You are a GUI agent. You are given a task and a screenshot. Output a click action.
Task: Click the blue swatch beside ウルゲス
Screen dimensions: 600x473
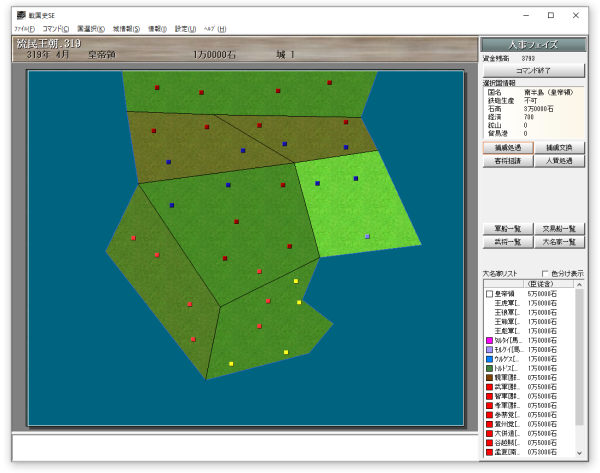pos(489,359)
